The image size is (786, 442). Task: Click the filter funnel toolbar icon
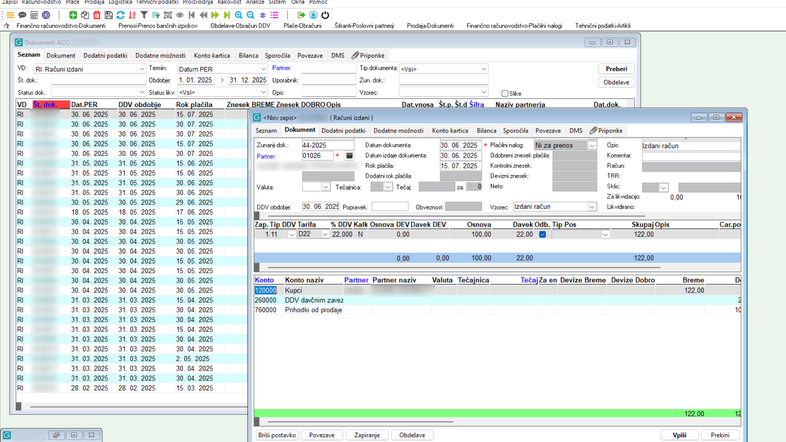[x=144, y=15]
